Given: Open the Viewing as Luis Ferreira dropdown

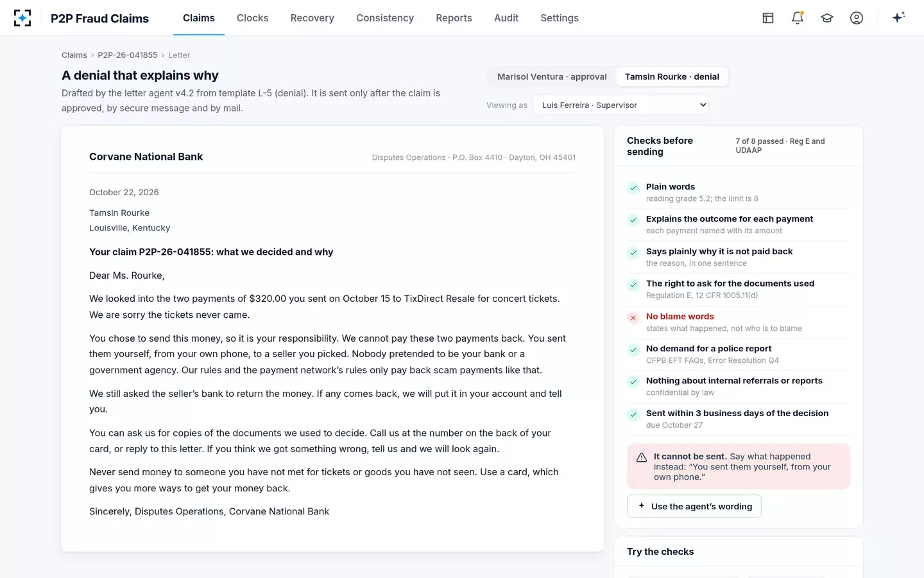Looking at the screenshot, I should (x=620, y=105).
